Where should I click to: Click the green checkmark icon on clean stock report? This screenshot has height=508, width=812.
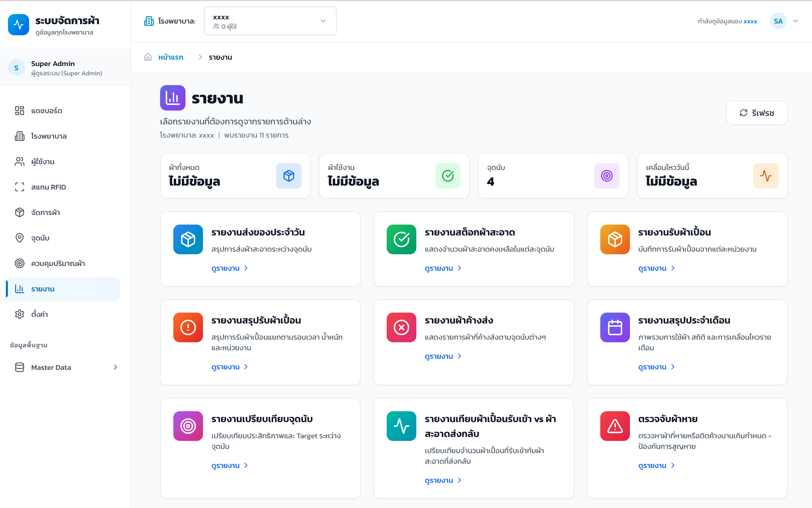tap(401, 239)
